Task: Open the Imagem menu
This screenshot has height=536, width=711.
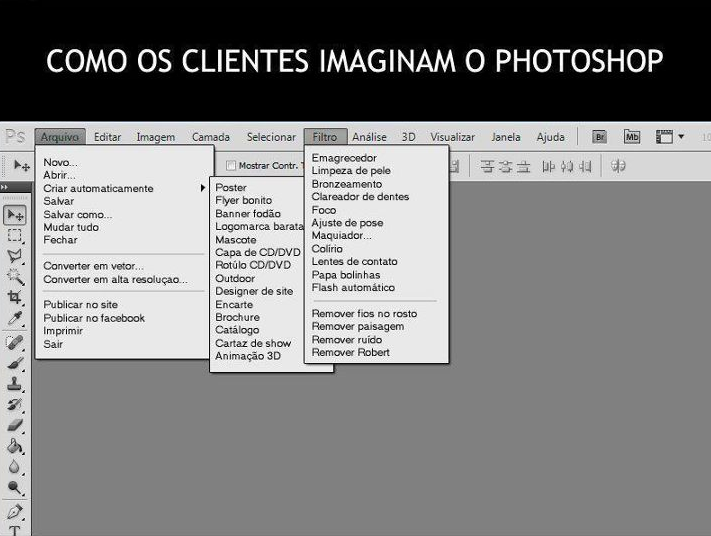Action: (x=156, y=137)
